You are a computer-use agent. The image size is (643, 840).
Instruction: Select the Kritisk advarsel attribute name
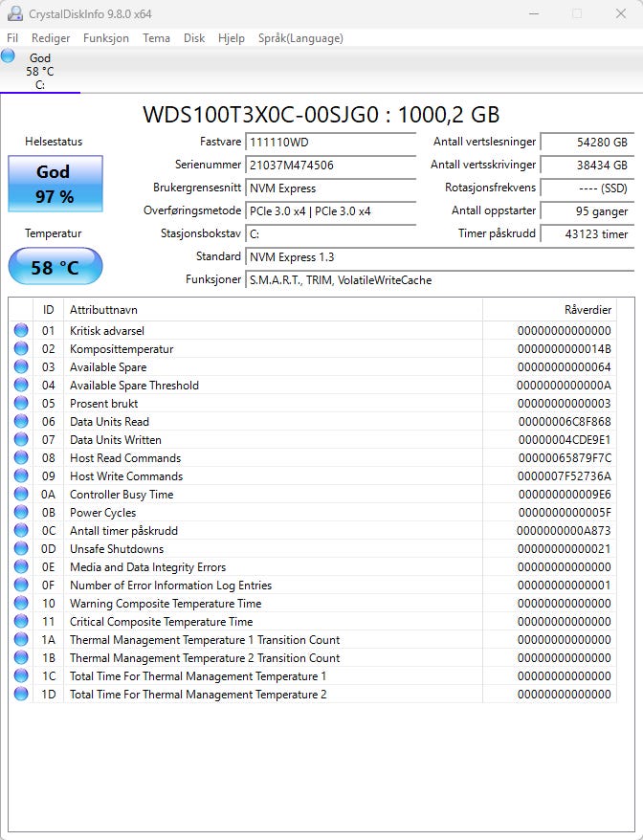[107, 330]
